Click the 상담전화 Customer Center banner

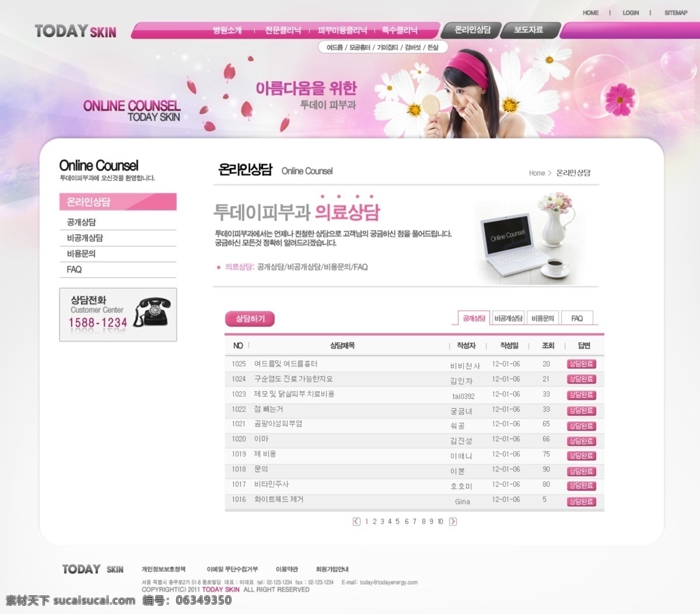click(118, 315)
